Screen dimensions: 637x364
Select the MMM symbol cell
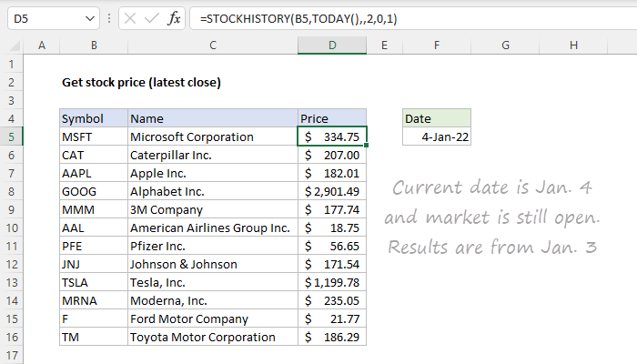pyautogui.click(x=94, y=209)
